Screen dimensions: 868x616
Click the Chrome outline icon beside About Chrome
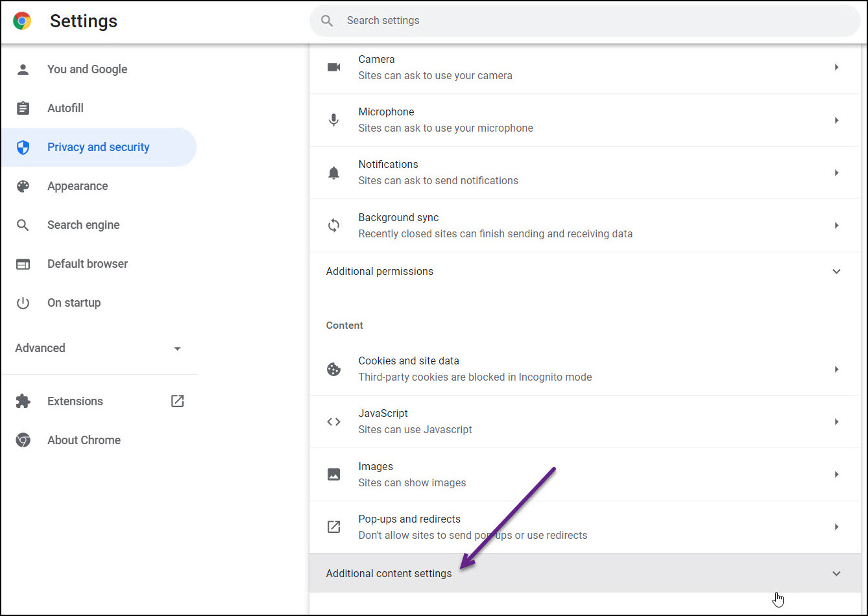[x=23, y=440]
